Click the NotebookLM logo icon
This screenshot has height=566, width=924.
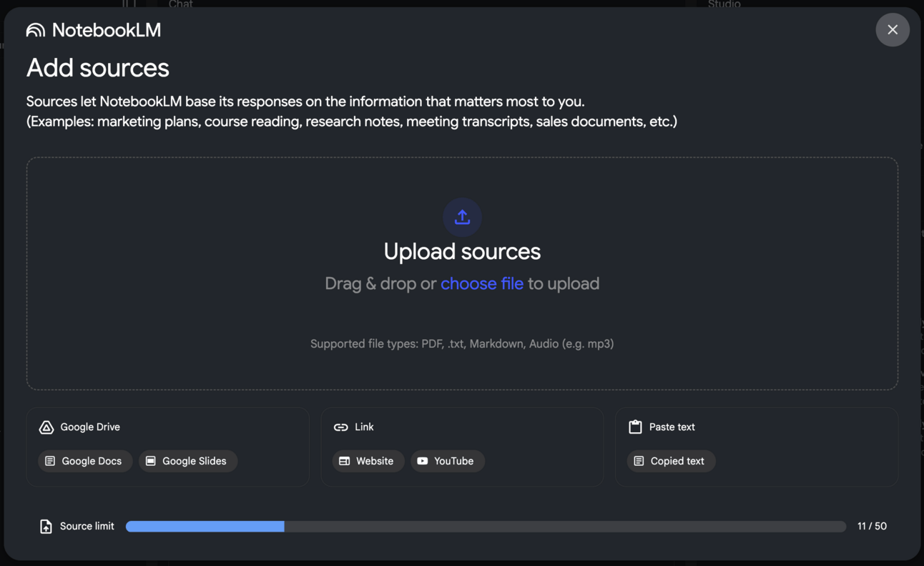point(36,30)
